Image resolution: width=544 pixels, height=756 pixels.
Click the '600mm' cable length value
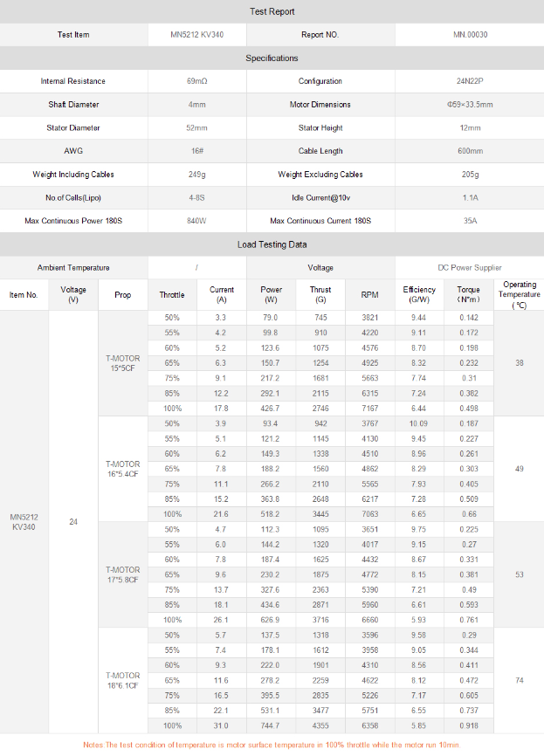coord(470,151)
